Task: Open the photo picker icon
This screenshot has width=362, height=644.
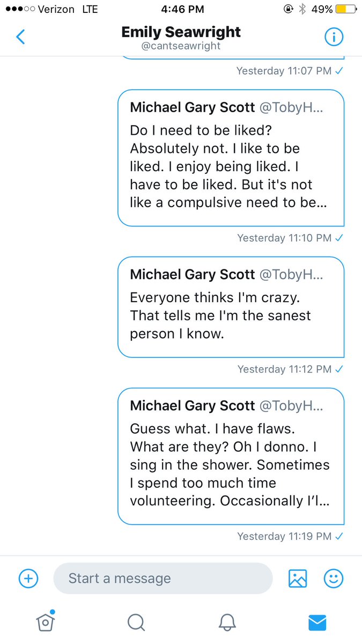Action: (297, 579)
